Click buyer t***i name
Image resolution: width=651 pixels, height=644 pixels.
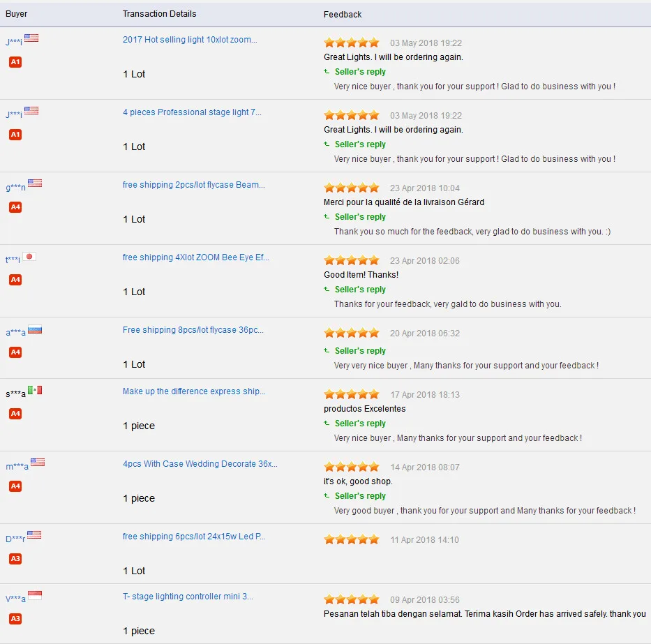click(13, 260)
